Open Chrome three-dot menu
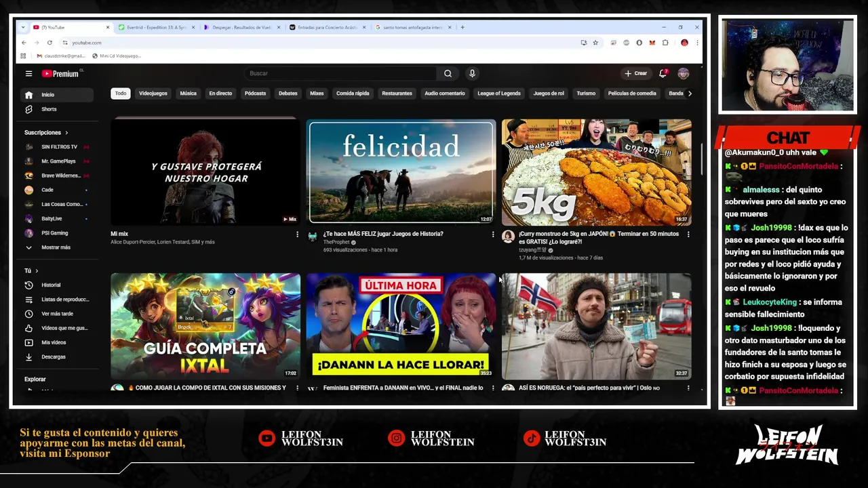This screenshot has height=488, width=868. (x=696, y=43)
